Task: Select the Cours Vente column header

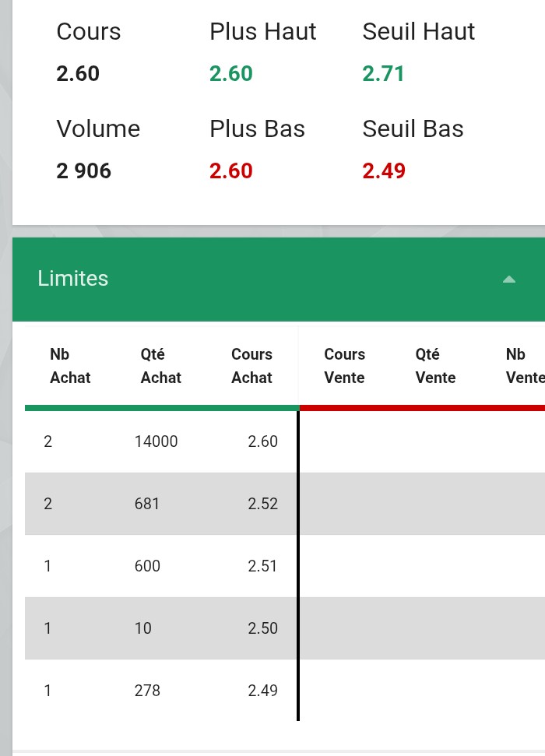Action: [344, 366]
